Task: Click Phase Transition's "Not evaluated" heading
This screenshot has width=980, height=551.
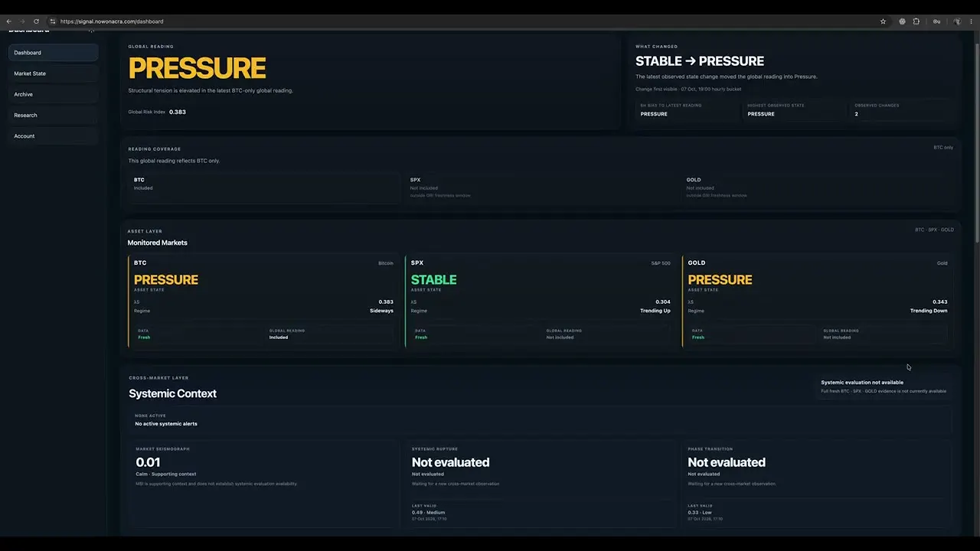Action: click(727, 462)
